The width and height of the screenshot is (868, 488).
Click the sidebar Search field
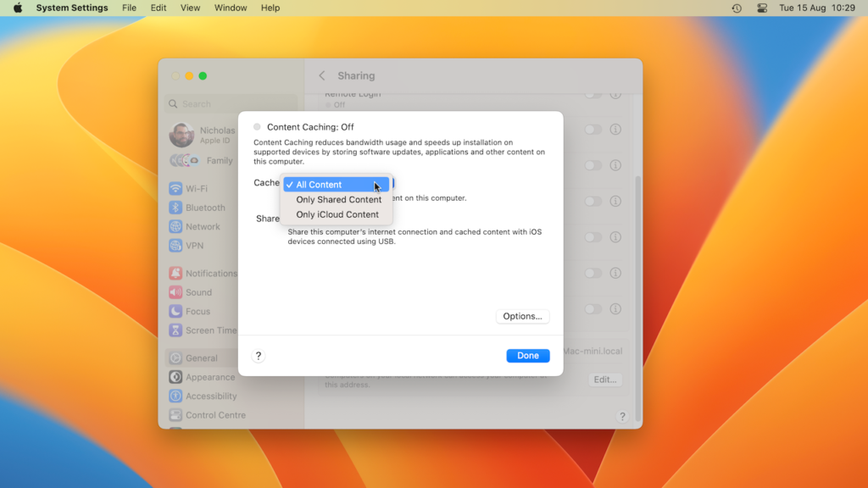pyautogui.click(x=229, y=104)
